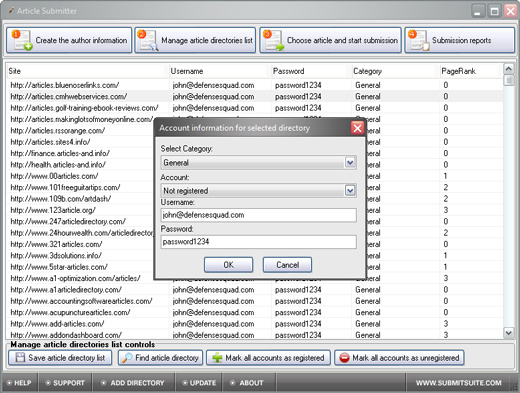Open the UPDATE bottom menu item
Image resolution: width=520 pixels, height=393 pixels.
pos(199,383)
